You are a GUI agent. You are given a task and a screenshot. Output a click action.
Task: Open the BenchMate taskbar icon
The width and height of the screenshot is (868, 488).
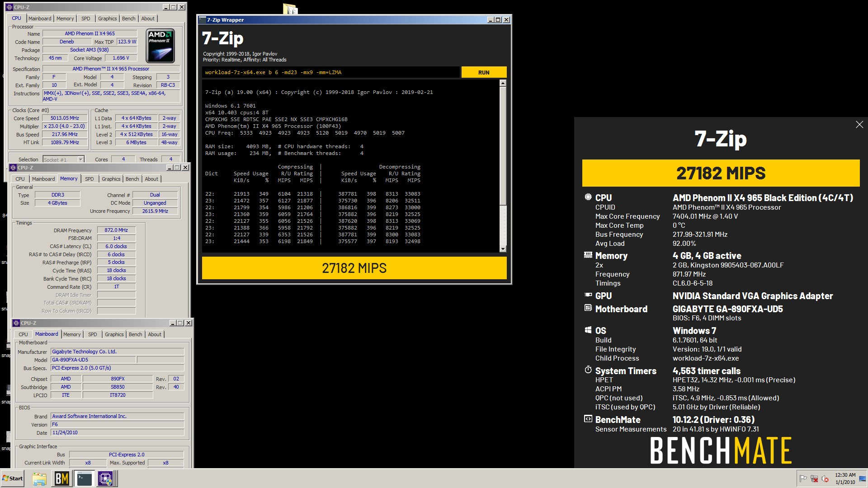61,479
